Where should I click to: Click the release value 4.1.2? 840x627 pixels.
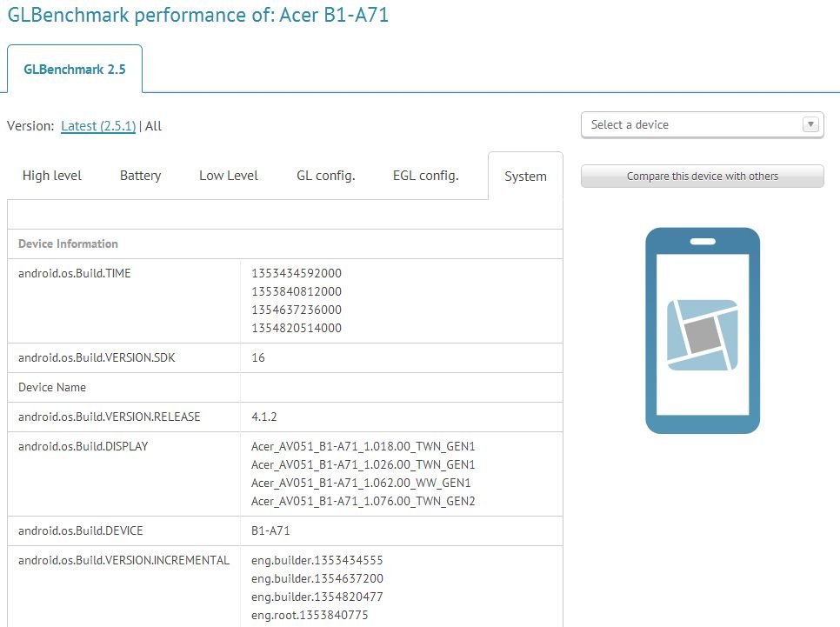pos(264,417)
